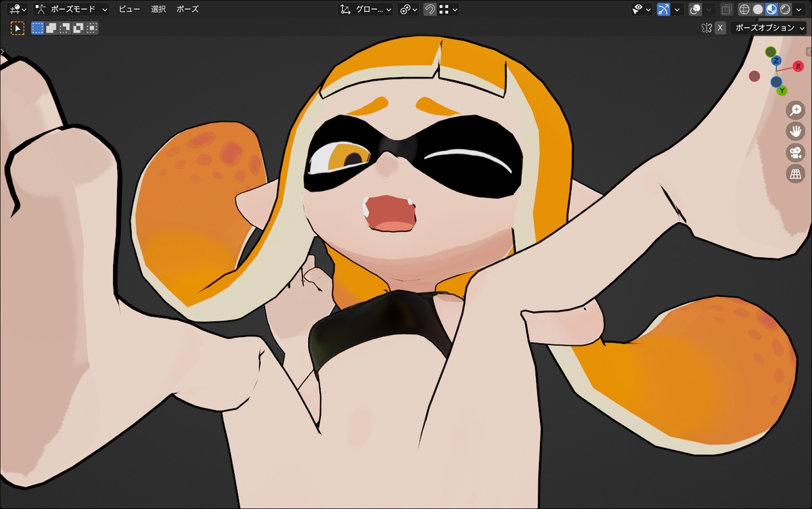Click the pan view hand icon
Screen dimensions: 812x509
795,131
